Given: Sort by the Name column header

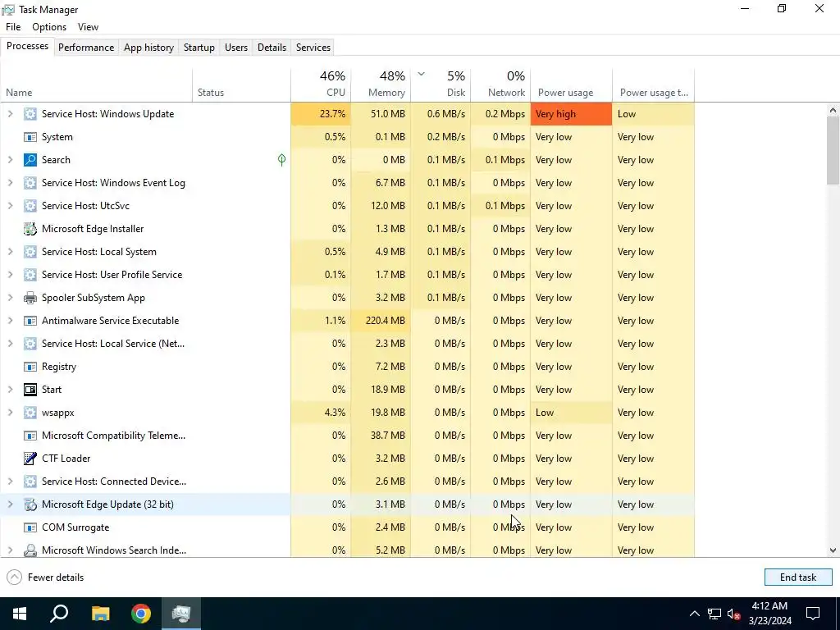Looking at the screenshot, I should (97, 84).
